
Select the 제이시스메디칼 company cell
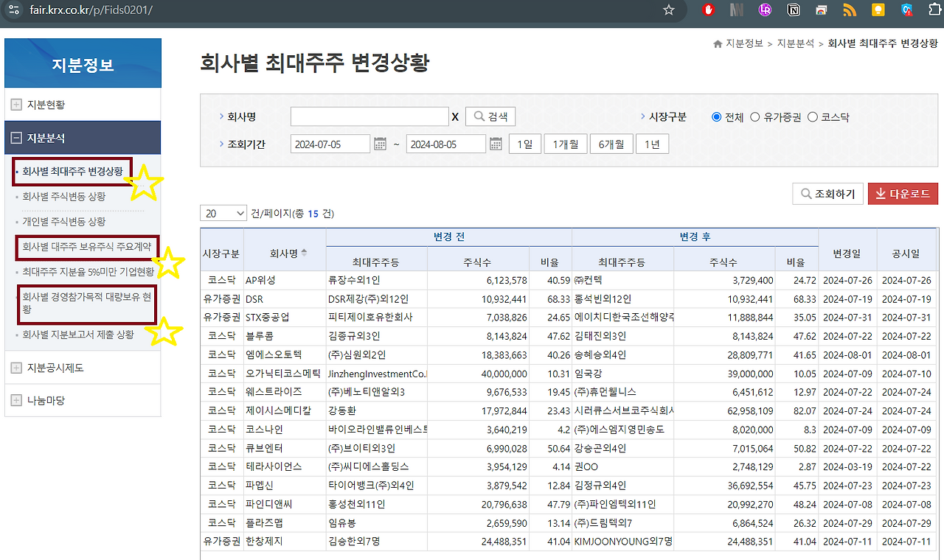[x=285, y=410]
